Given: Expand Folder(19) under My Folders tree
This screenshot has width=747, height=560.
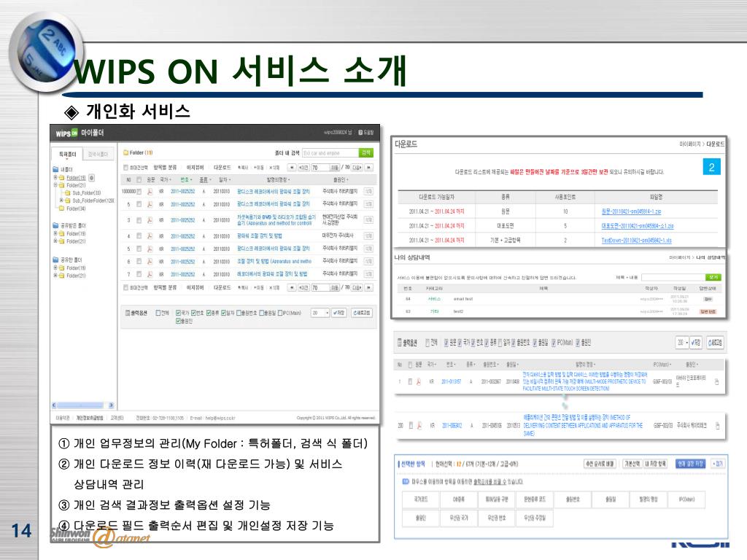Looking at the screenshot, I should [55, 178].
